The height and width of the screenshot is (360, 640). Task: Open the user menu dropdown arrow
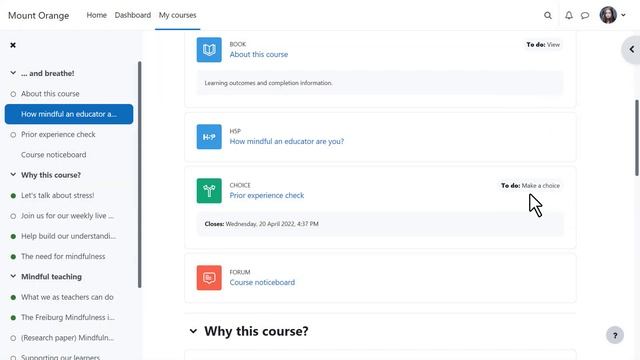tap(623, 15)
